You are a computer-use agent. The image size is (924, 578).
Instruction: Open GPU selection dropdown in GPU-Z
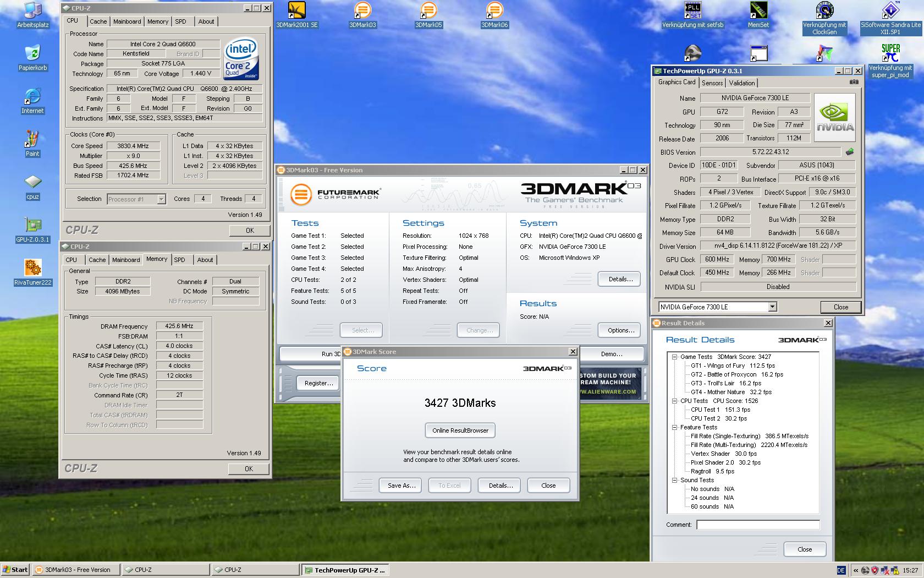(772, 307)
